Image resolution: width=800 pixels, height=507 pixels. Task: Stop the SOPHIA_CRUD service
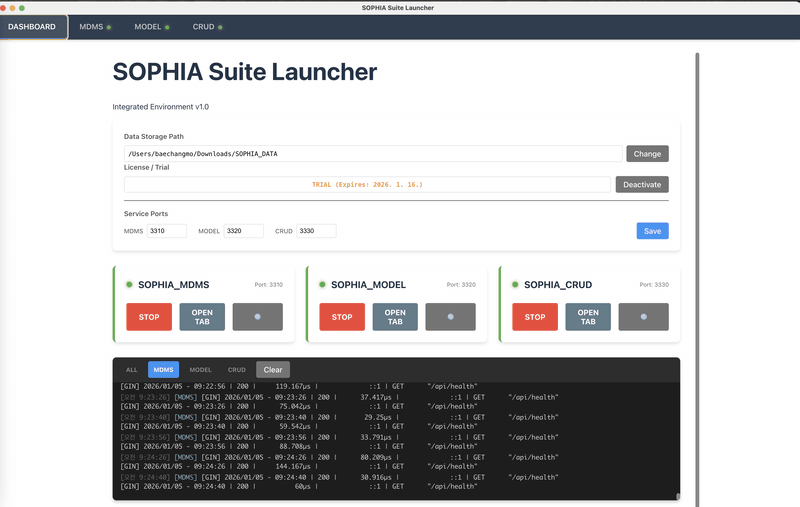coord(535,317)
